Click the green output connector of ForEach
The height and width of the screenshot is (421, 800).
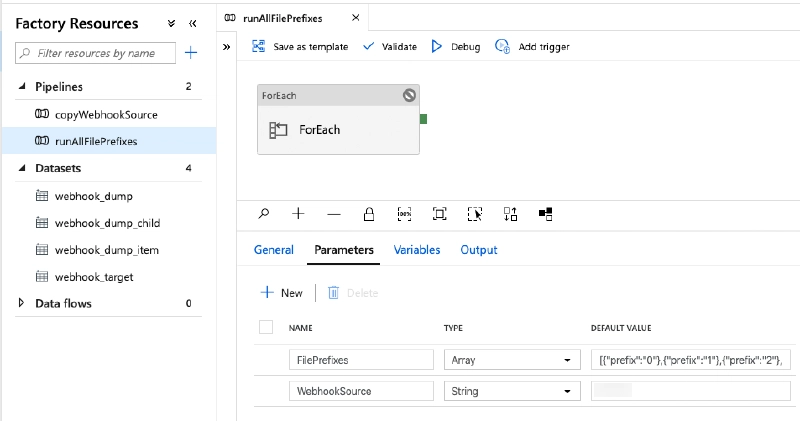tap(423, 119)
